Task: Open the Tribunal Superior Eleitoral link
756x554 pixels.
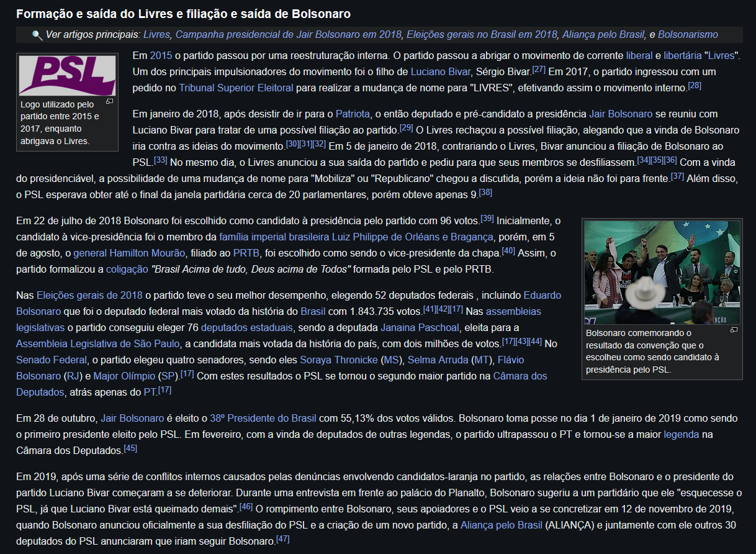Action: coord(236,88)
